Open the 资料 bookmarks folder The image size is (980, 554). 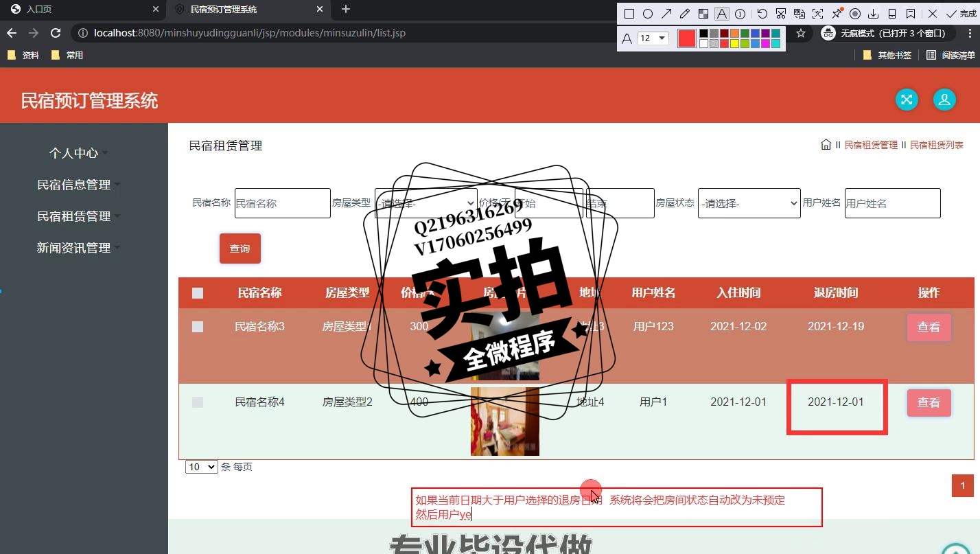pos(24,55)
